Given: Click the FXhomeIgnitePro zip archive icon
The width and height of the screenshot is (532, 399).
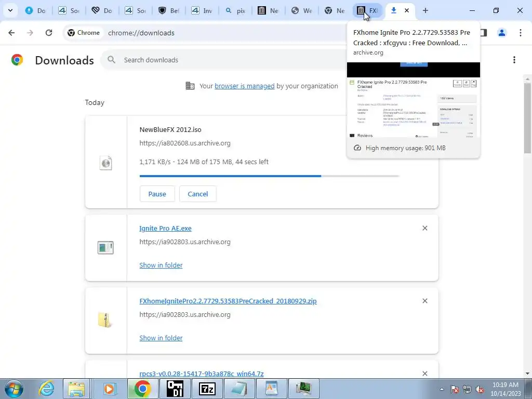Looking at the screenshot, I should (x=104, y=320).
